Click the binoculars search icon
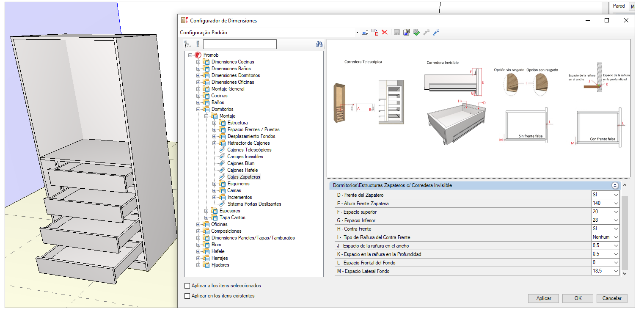Viewport: 644px width, 311px height. click(319, 44)
